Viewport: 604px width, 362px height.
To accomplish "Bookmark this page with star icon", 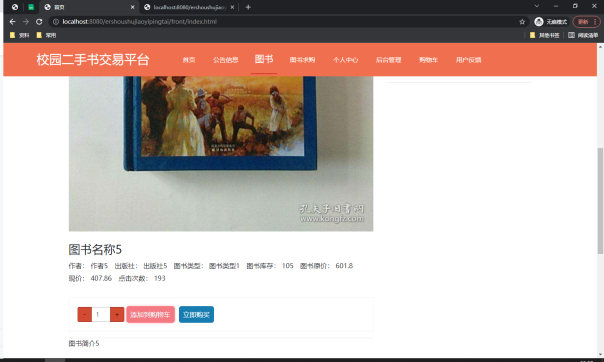I will coord(522,22).
